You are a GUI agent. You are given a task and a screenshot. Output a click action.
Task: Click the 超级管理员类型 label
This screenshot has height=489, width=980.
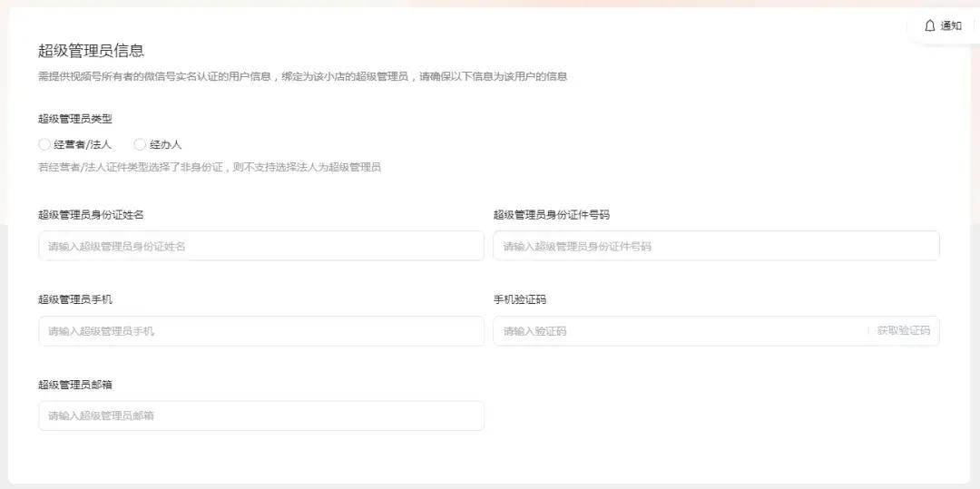(75, 119)
